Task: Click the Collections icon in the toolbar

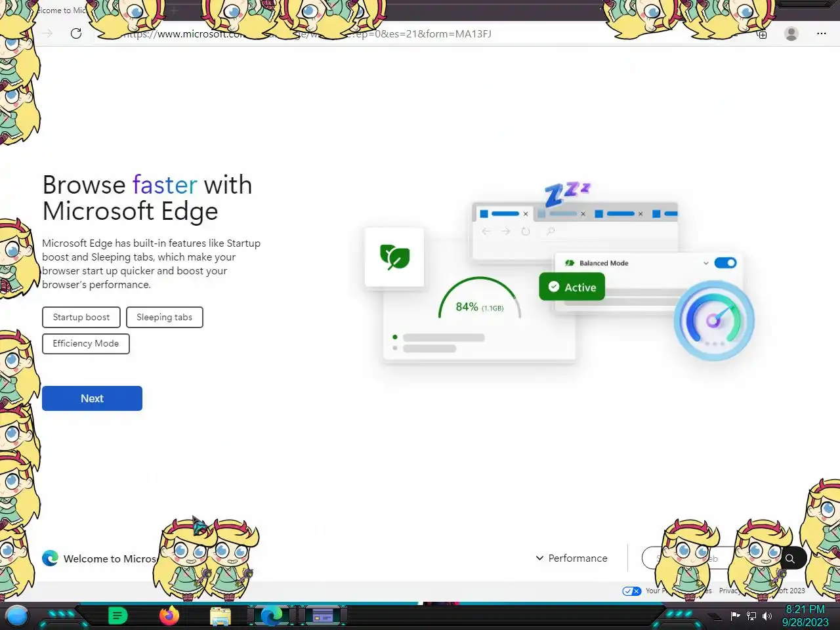Action: [x=763, y=34]
